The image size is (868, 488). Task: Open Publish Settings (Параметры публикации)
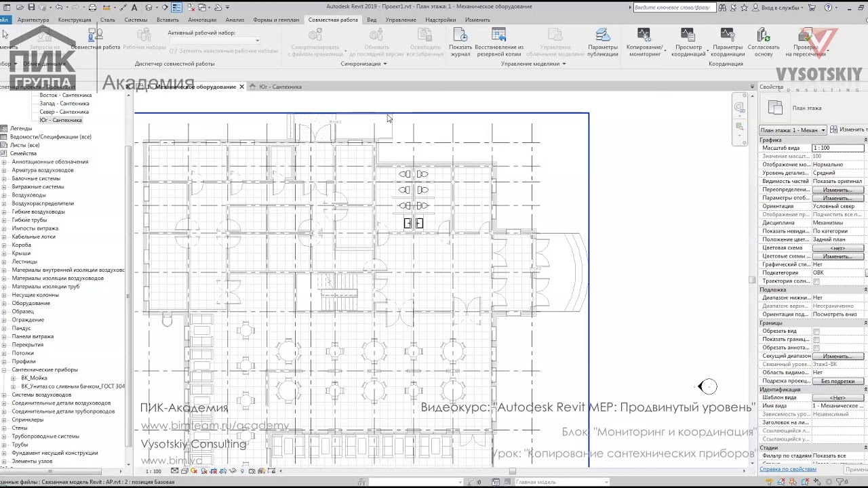coord(603,42)
